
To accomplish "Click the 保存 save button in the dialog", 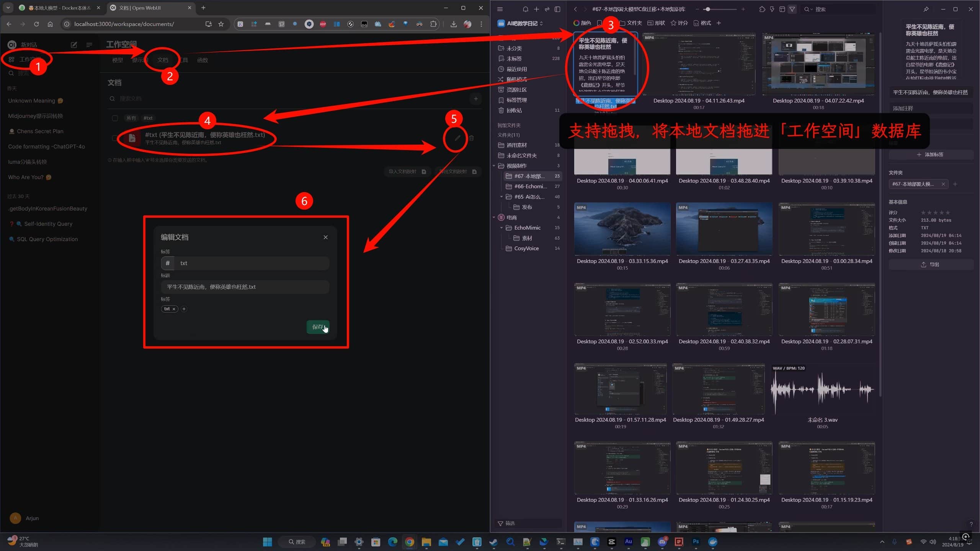I will coord(317,327).
